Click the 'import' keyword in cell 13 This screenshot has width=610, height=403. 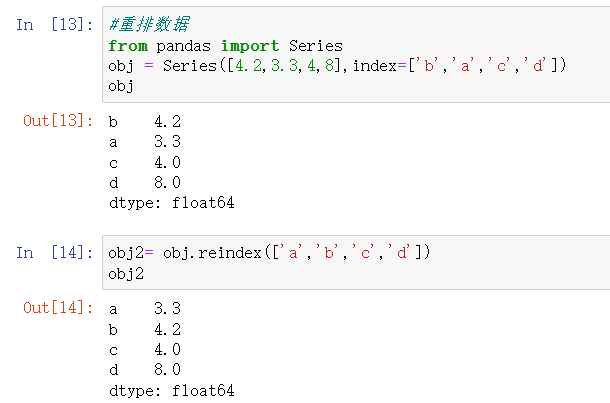[250, 46]
